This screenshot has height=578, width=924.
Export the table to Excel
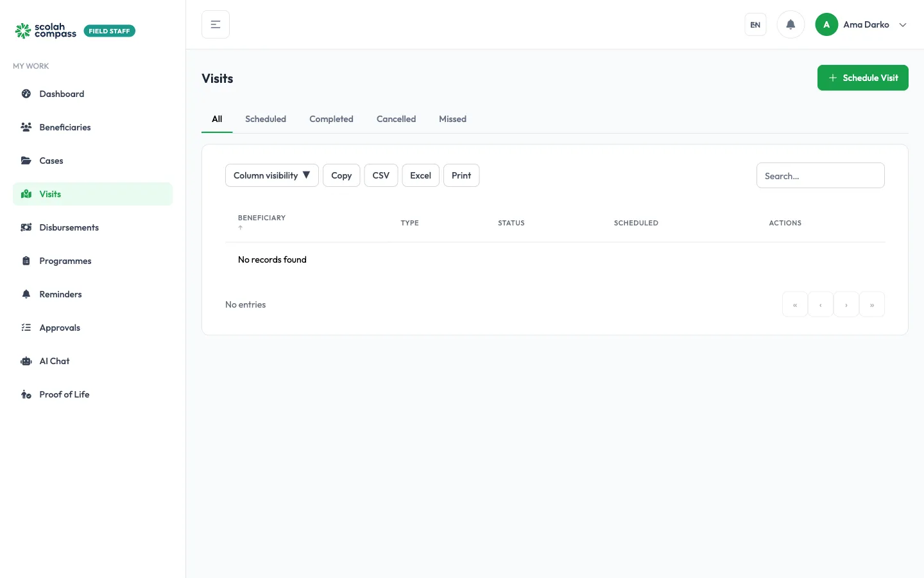pos(420,175)
